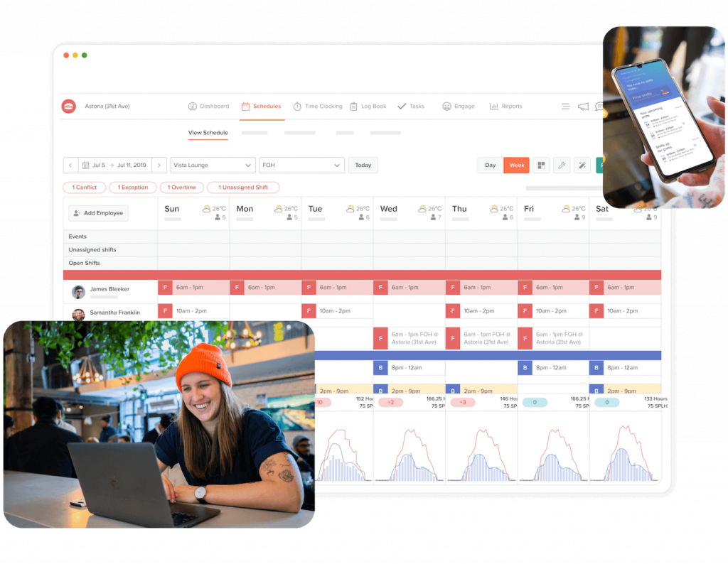Screen dimensions: 728x564
Task: Open the Reports tab
Action: coord(505,107)
